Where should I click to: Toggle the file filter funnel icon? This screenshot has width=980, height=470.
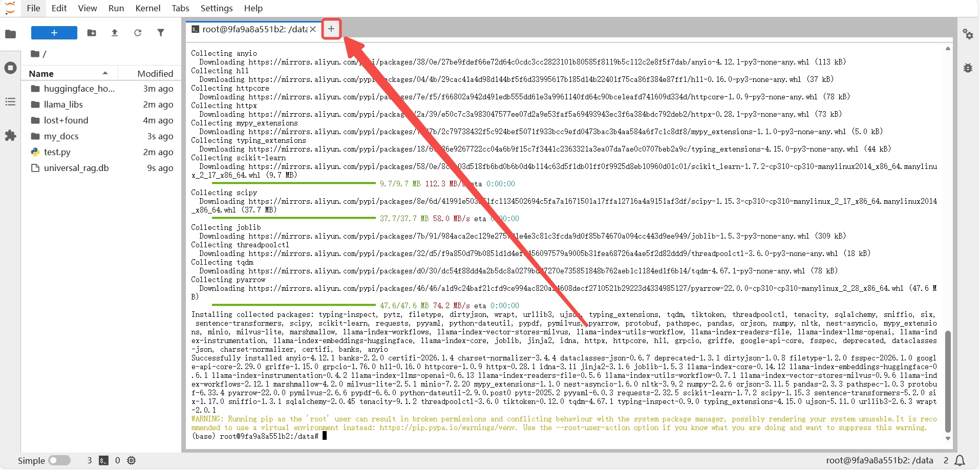tap(161, 33)
